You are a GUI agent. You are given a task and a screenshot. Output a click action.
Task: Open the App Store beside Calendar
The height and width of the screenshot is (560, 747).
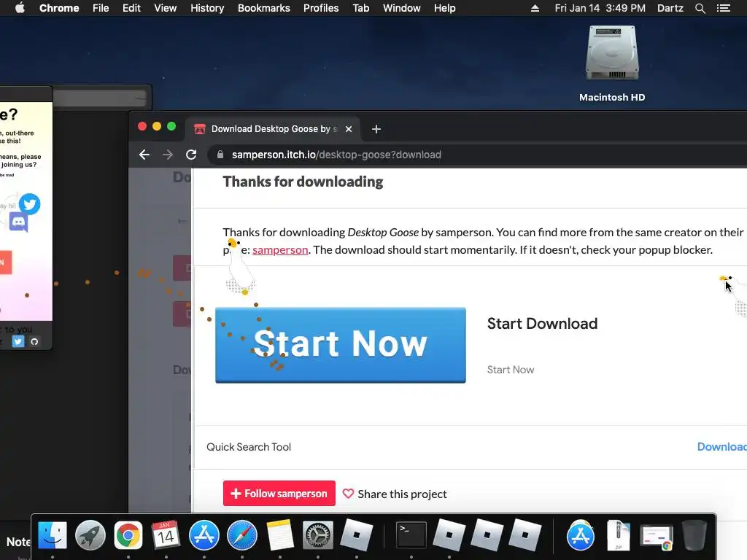tap(204, 535)
